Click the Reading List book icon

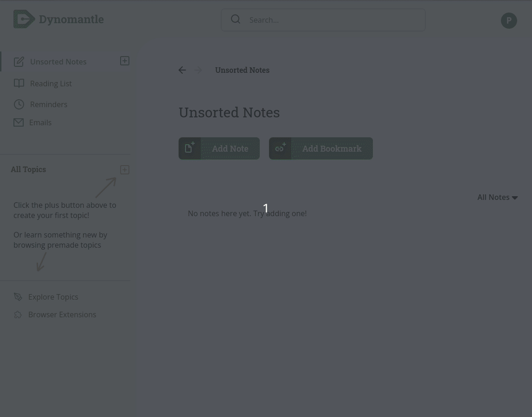pos(19,83)
